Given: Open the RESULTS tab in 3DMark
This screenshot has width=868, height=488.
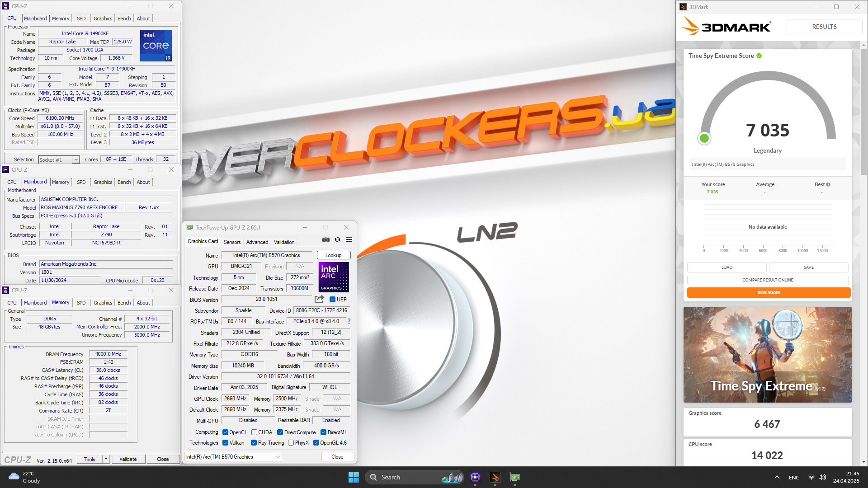Looking at the screenshot, I should 824,27.
